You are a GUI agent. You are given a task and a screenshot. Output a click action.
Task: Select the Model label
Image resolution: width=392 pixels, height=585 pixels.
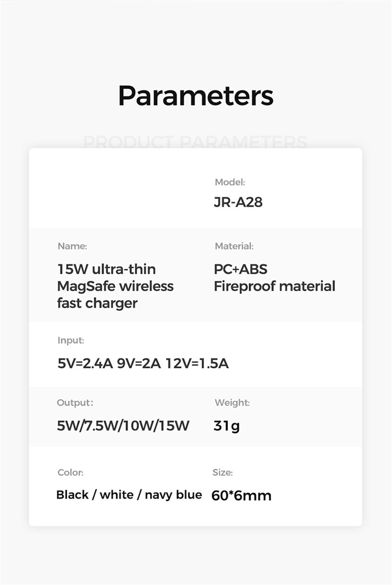tap(230, 182)
